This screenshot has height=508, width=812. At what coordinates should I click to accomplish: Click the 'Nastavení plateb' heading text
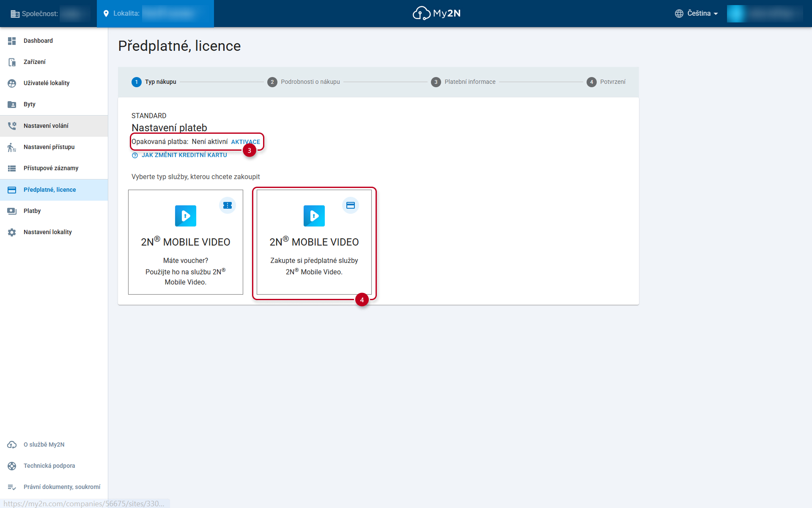(x=169, y=127)
